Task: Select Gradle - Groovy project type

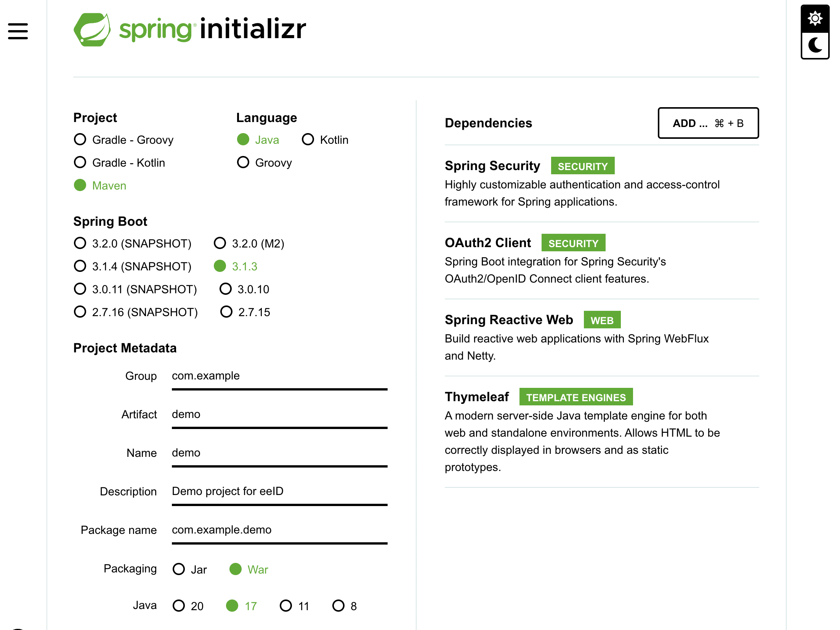Action: click(x=123, y=140)
